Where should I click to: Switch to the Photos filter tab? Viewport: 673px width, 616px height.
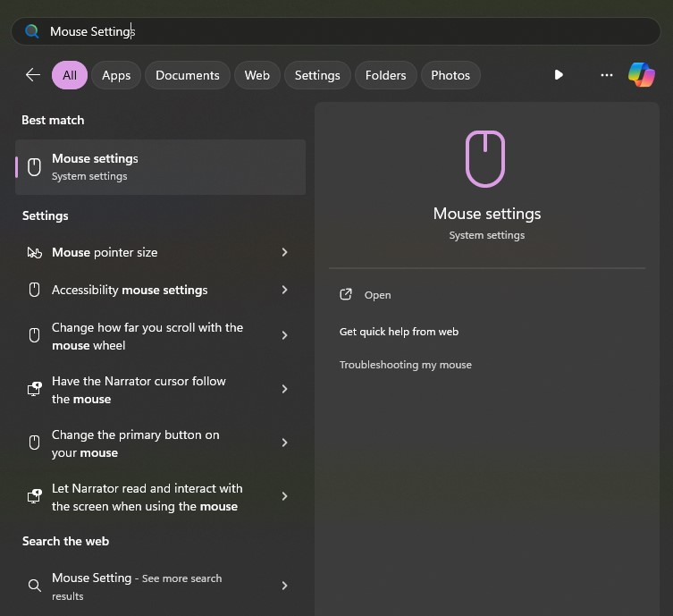tap(450, 75)
